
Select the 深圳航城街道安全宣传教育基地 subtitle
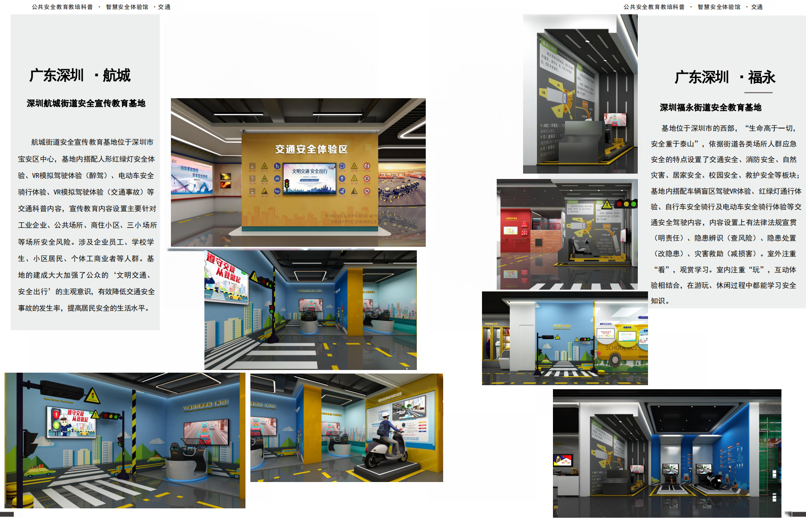pos(86,104)
